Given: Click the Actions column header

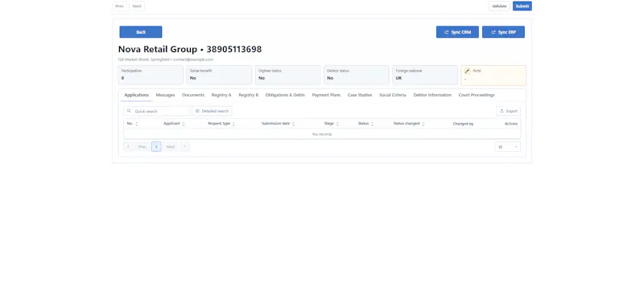Looking at the screenshot, I should [511, 124].
